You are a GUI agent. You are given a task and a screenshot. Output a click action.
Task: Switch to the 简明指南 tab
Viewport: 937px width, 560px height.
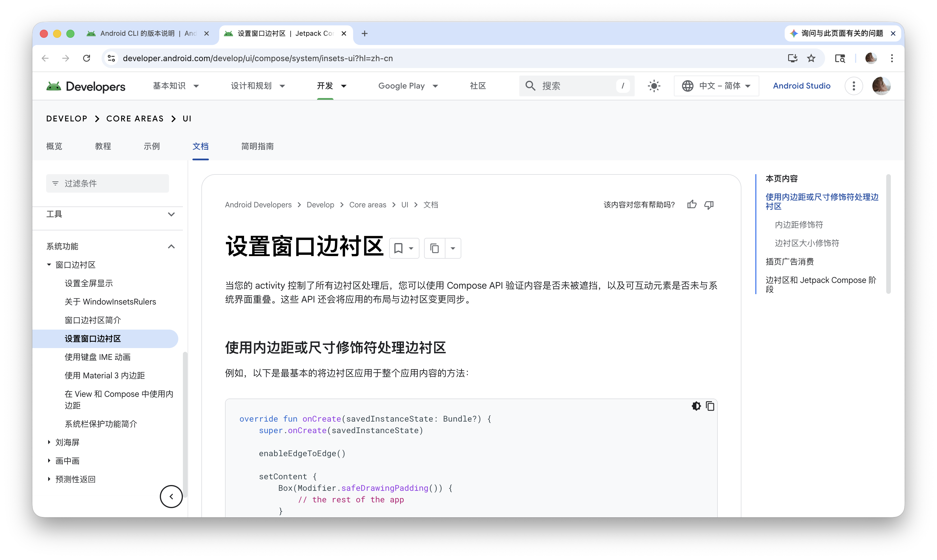[257, 146]
